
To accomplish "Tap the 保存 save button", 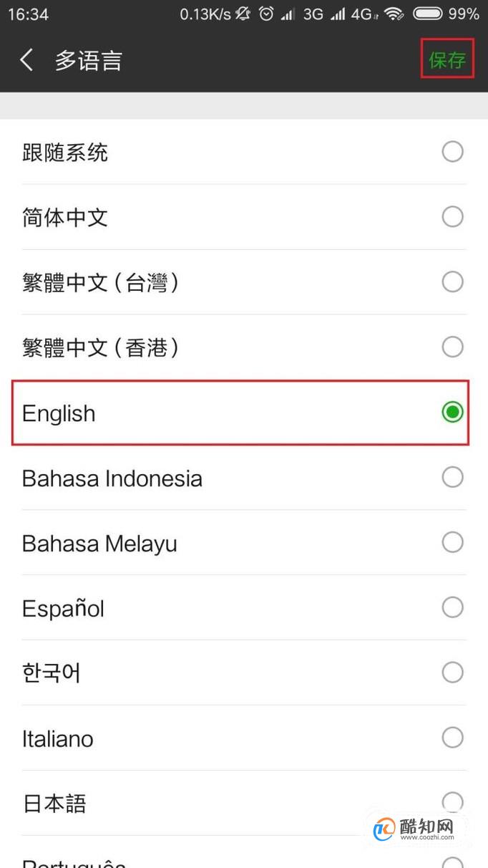I will click(x=447, y=59).
